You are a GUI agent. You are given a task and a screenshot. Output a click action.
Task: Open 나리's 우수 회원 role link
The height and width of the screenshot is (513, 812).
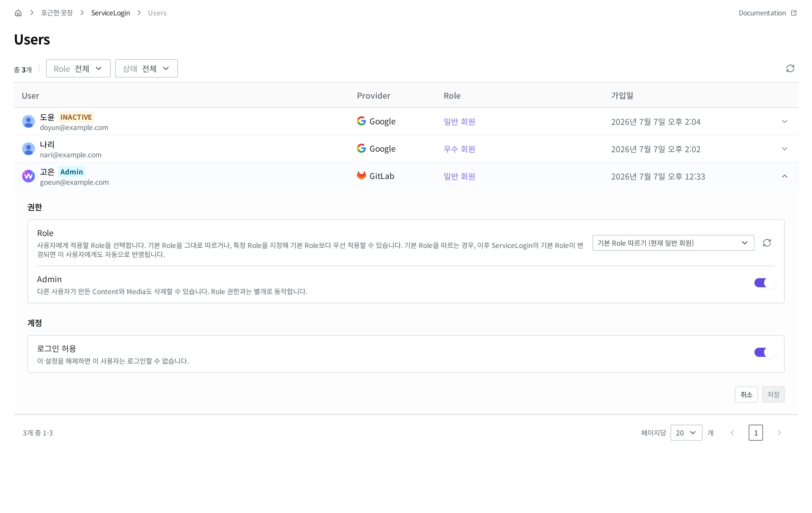tap(459, 149)
